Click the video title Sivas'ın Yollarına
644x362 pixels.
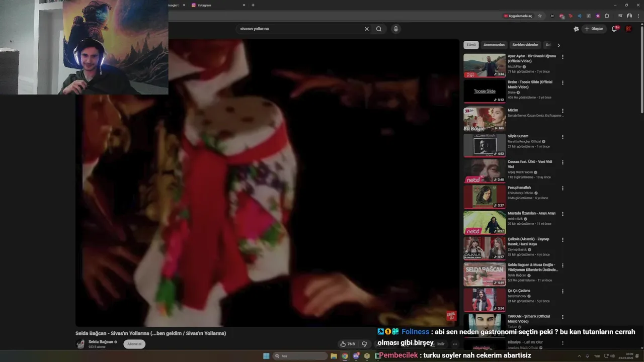point(150,333)
